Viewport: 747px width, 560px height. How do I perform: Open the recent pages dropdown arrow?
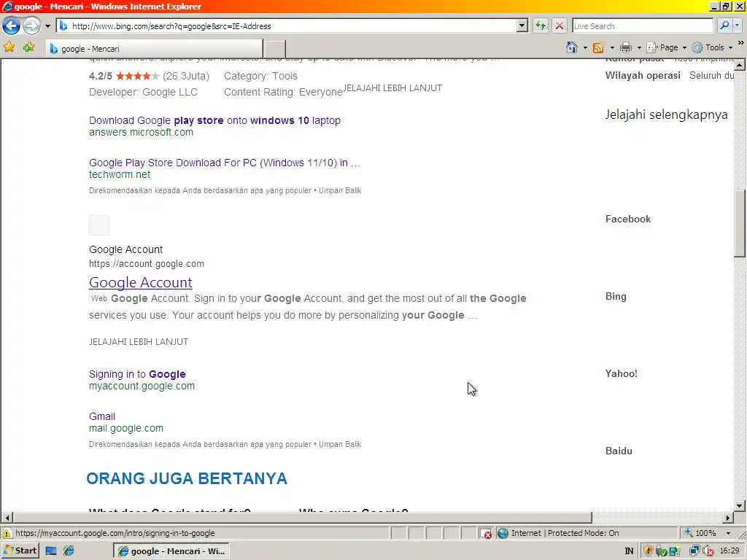click(47, 26)
